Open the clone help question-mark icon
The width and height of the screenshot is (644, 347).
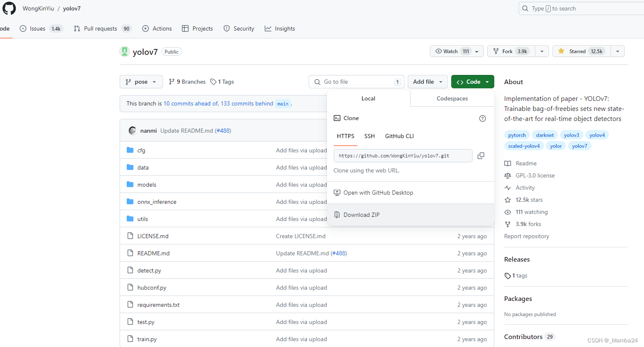pyautogui.click(x=483, y=118)
